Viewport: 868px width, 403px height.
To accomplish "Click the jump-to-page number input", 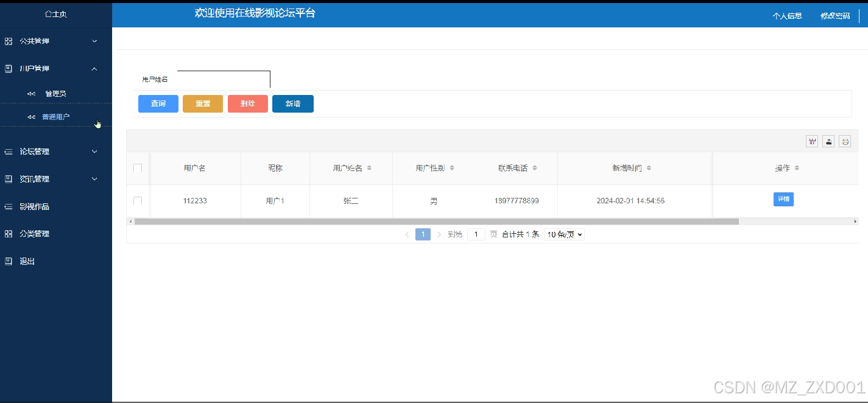I will pyautogui.click(x=476, y=234).
